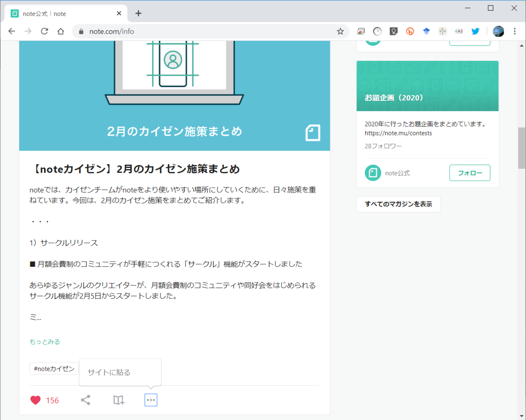
Task: Open the Chrome three-dot menu
Action: click(x=514, y=31)
